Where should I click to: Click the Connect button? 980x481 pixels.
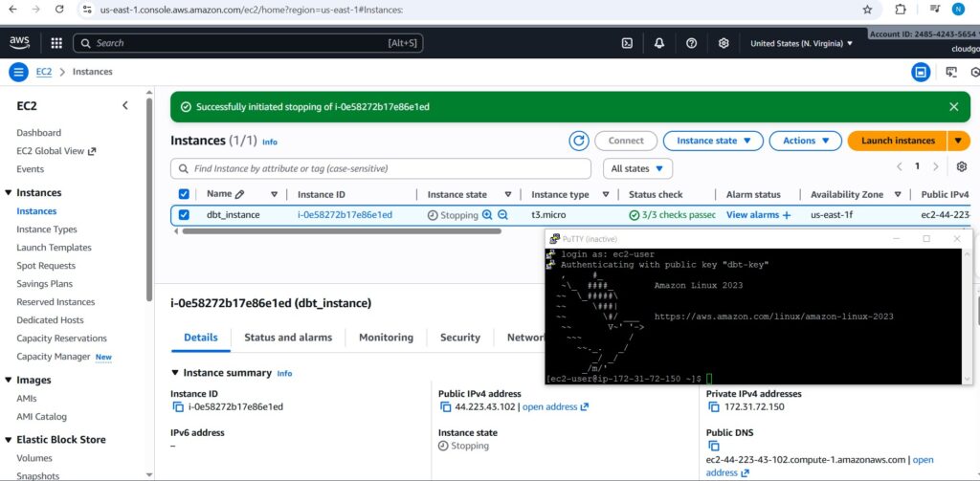click(626, 141)
